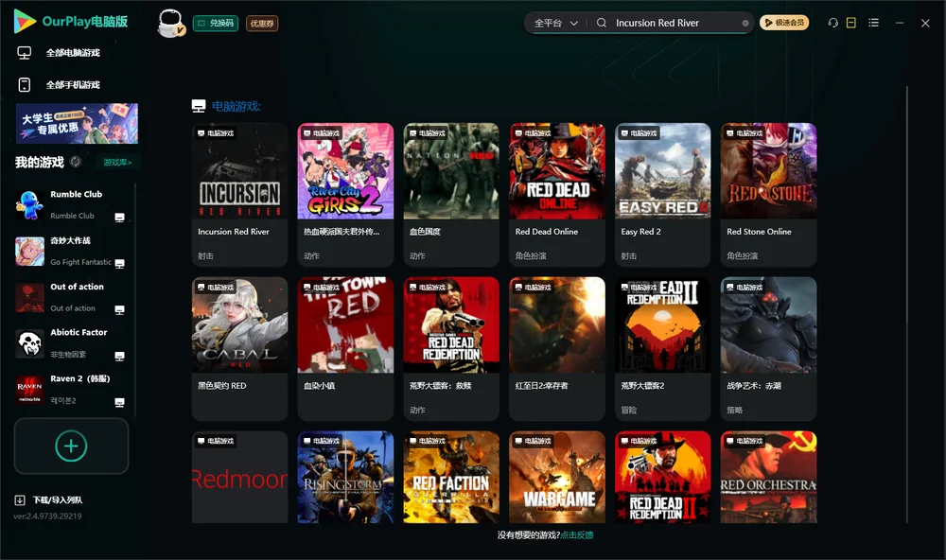Viewport: 946px width, 560px height.
Task: Open Red Dead Redemption II bottom card
Action: click(662, 477)
